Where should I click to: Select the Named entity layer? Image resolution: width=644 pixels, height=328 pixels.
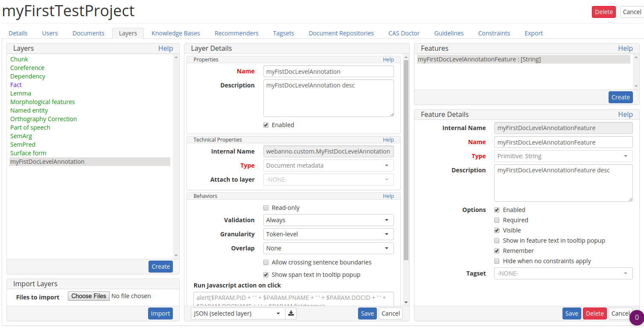(29, 110)
